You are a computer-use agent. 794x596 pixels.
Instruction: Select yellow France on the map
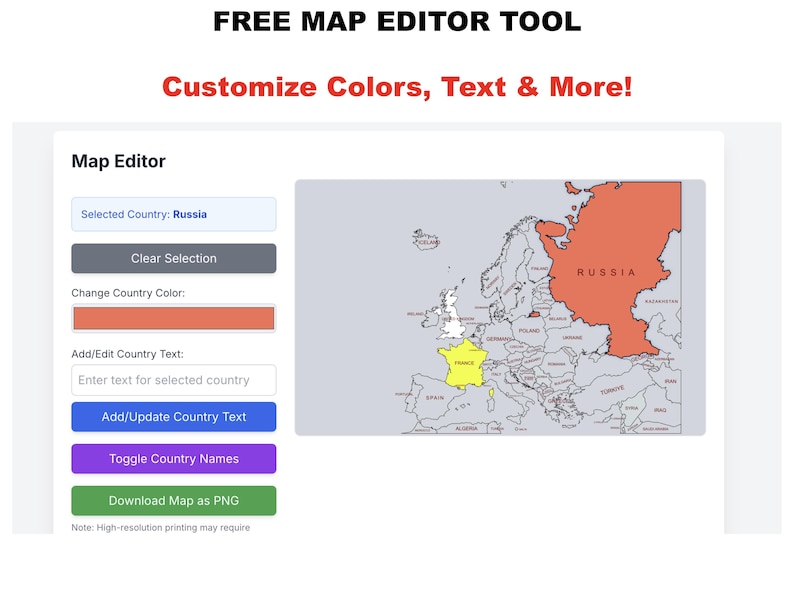(x=463, y=365)
